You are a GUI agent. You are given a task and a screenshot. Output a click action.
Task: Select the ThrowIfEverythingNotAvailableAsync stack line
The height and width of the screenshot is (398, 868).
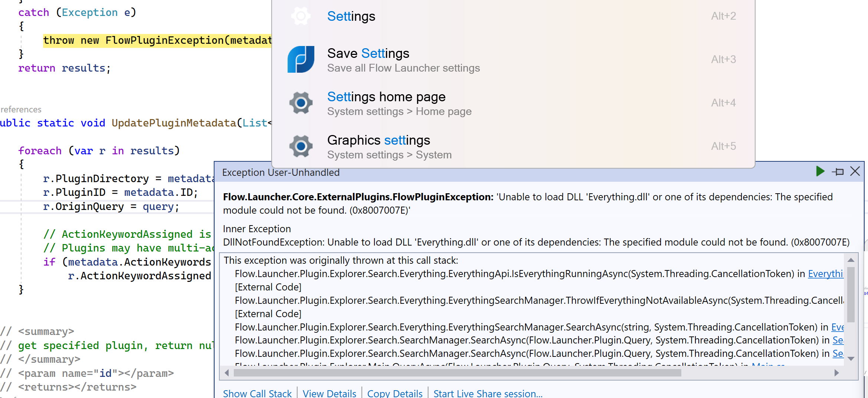539,300
